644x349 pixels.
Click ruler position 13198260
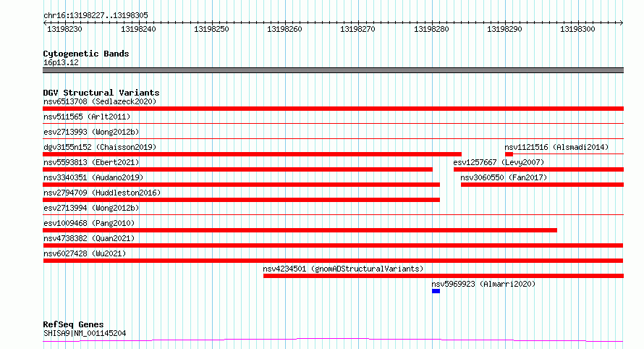coord(284,29)
